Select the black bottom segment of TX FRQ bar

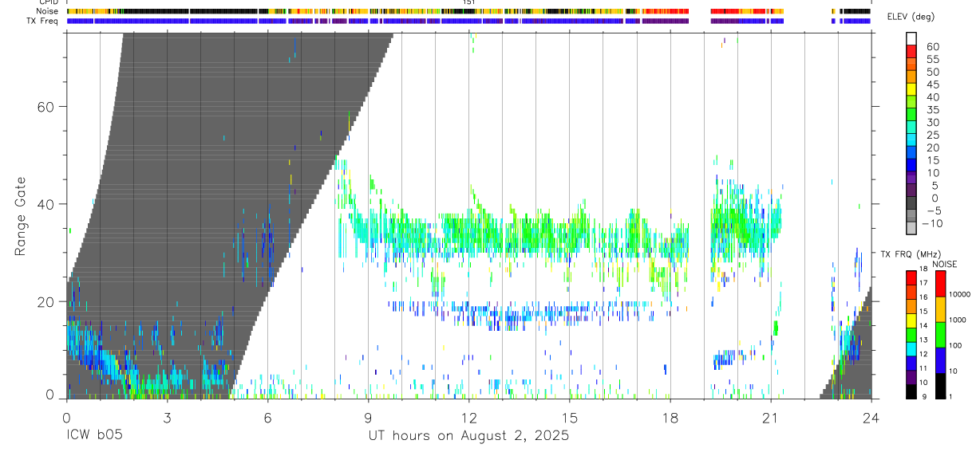click(x=911, y=391)
